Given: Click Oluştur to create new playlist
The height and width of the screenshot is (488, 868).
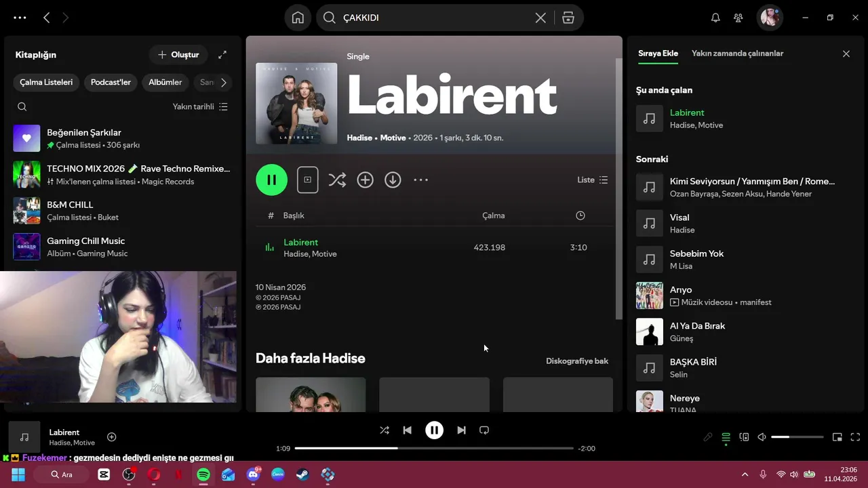Looking at the screenshot, I should click(x=178, y=54).
